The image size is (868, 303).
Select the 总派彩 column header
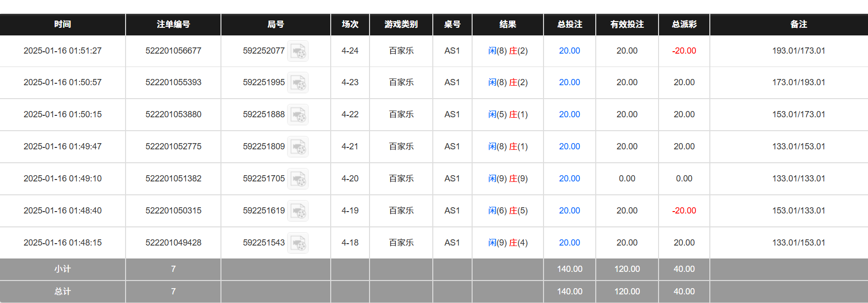684,24
